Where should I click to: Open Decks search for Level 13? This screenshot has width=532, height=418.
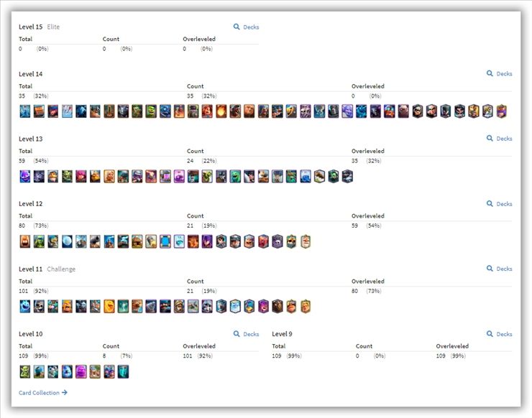coord(500,139)
